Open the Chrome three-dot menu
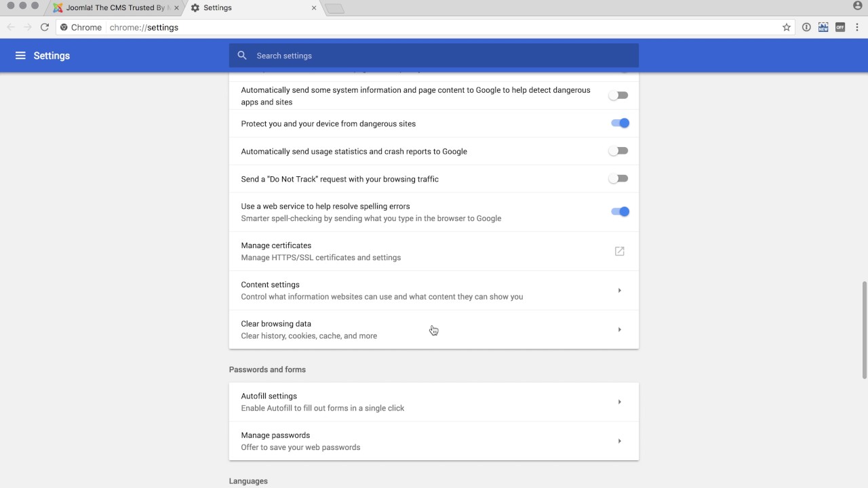The width and height of the screenshot is (868, 488). (858, 27)
